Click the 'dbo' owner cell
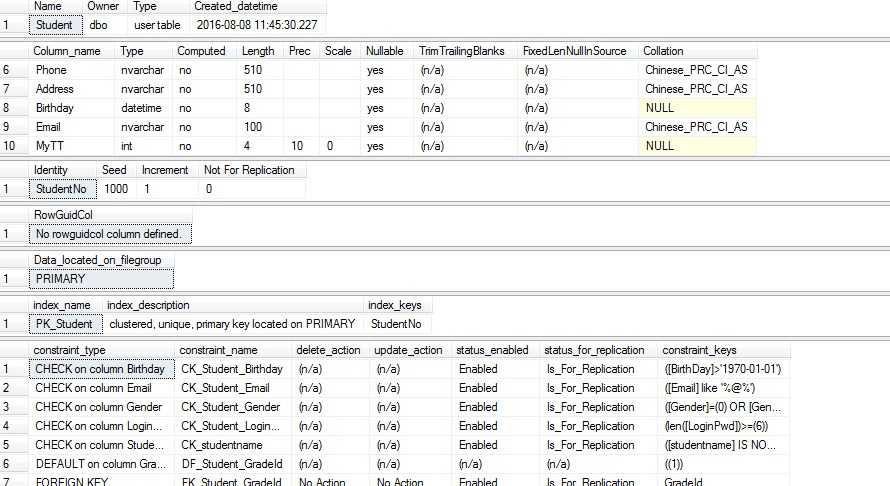Viewport: 890px width, 486px height. tap(98, 25)
